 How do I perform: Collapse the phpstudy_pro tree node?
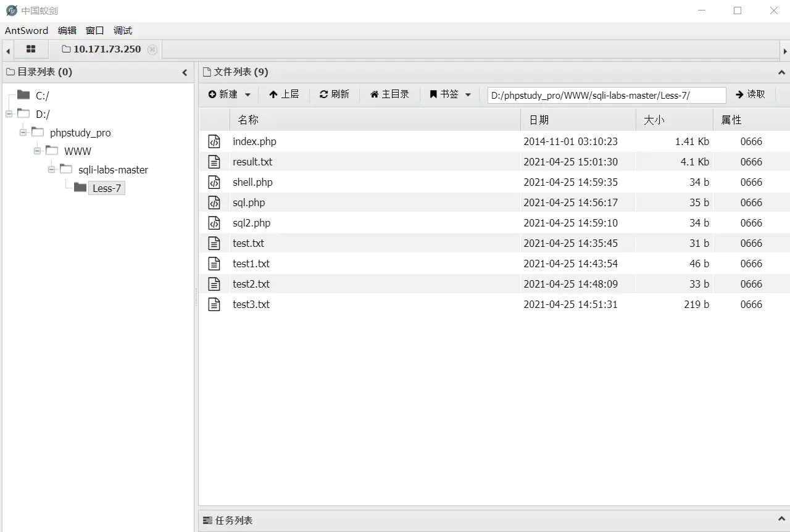23,133
